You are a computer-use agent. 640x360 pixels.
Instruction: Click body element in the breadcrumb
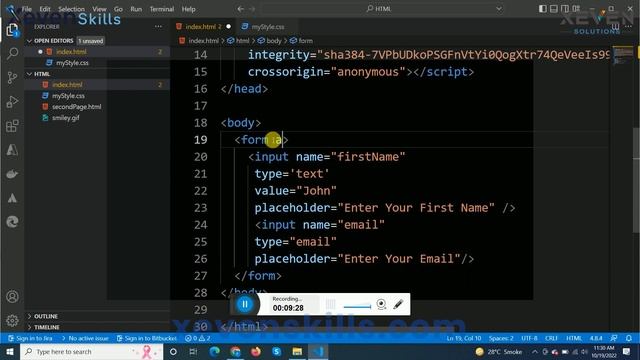tap(269, 41)
